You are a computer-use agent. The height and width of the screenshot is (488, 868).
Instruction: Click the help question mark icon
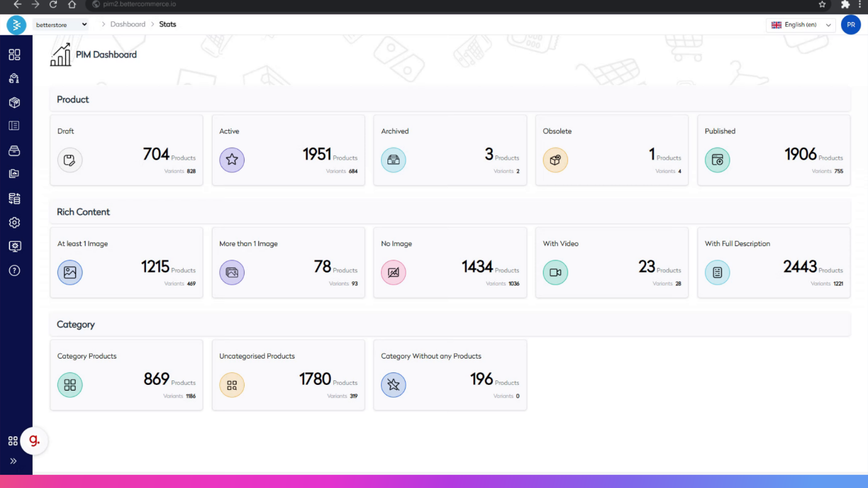click(x=14, y=270)
